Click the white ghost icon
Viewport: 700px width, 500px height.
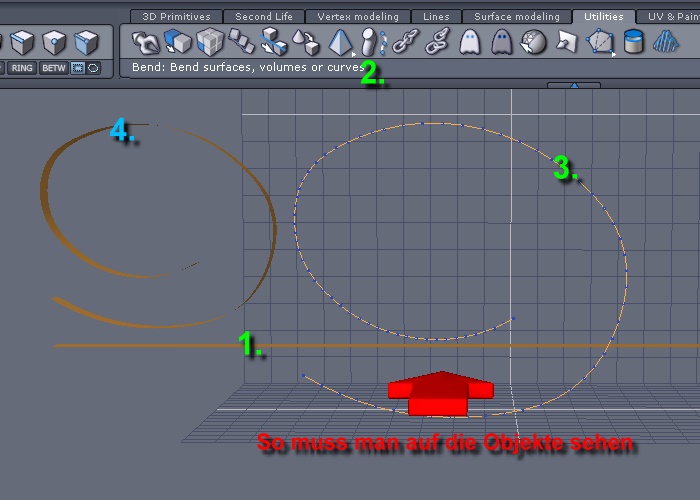pyautogui.click(x=470, y=42)
